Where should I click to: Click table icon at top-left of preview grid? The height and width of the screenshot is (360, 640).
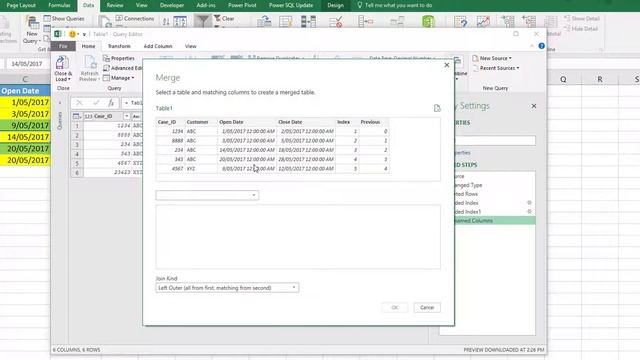76,116
